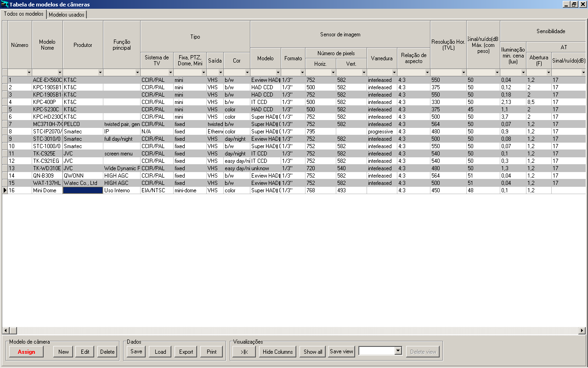Open the Modelo Nome filter dropdown
Viewport: 588px width, 368px height.
click(x=60, y=73)
